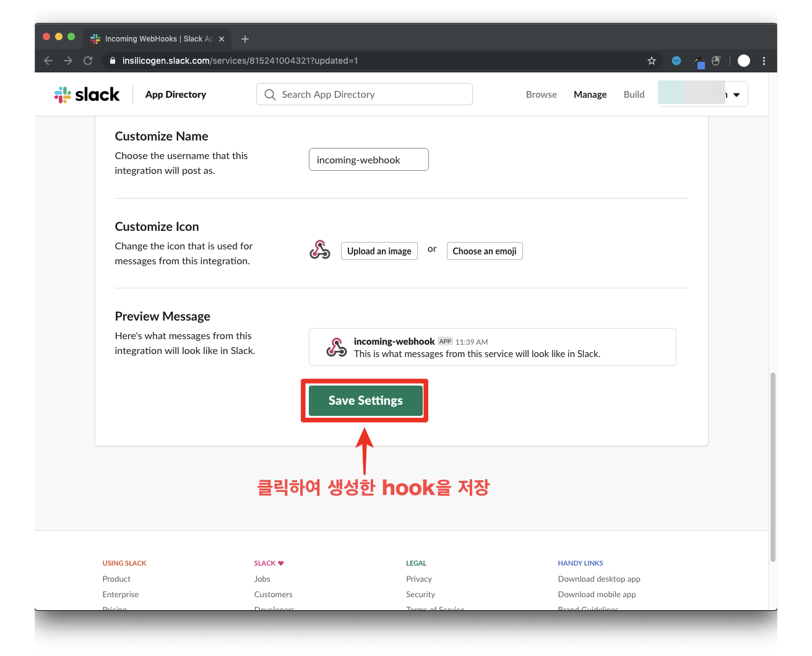
Task: Open the Jobs footer link
Action: 262,579
